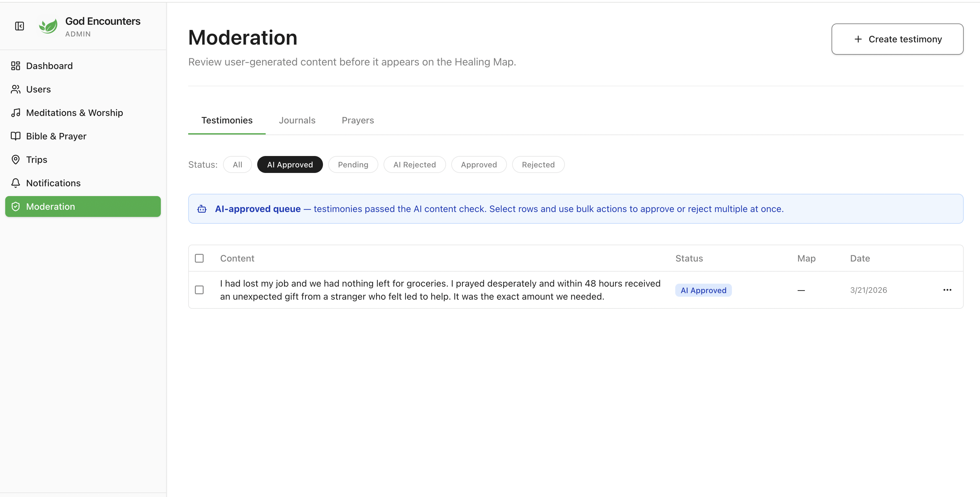
Task: Filter status by AI Rejected
Action: [414, 164]
